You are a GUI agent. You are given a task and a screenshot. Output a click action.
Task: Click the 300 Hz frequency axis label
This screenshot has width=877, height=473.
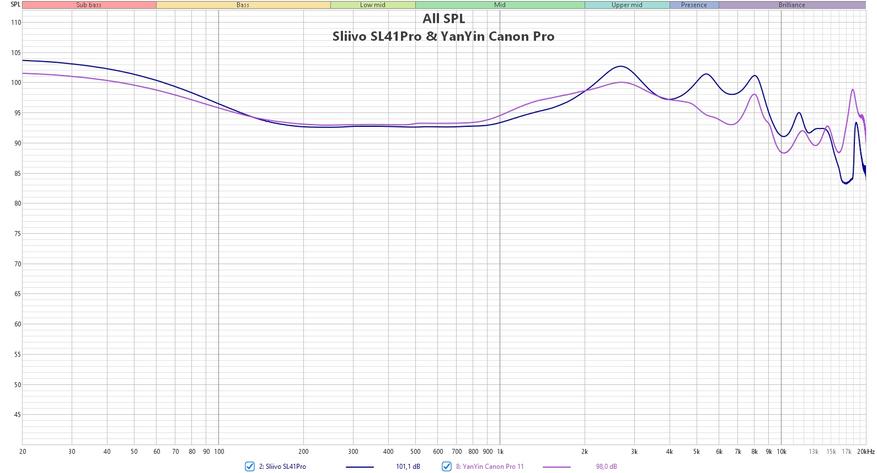[353, 451]
